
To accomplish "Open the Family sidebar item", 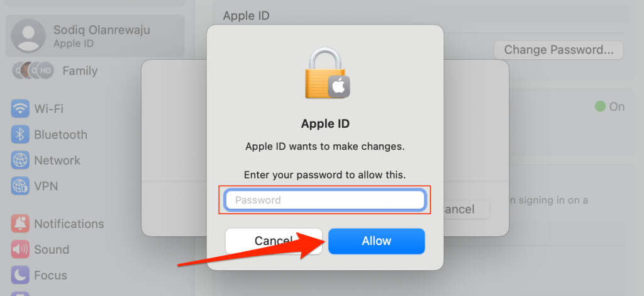I will click(x=54, y=71).
